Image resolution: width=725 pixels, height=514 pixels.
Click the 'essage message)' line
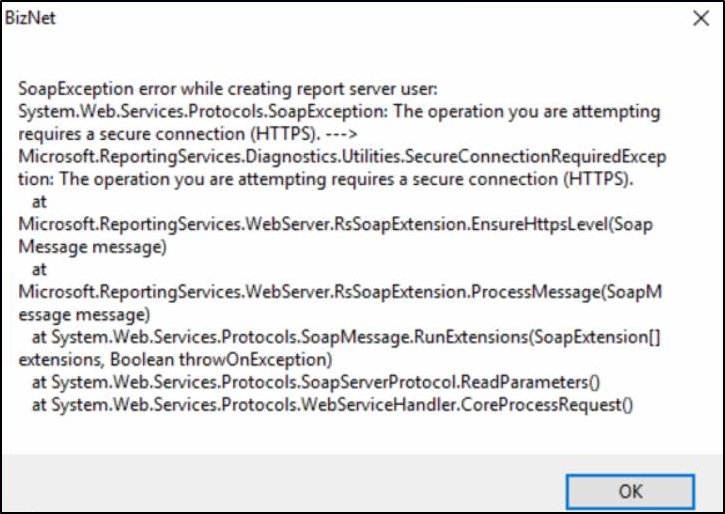tap(78, 313)
